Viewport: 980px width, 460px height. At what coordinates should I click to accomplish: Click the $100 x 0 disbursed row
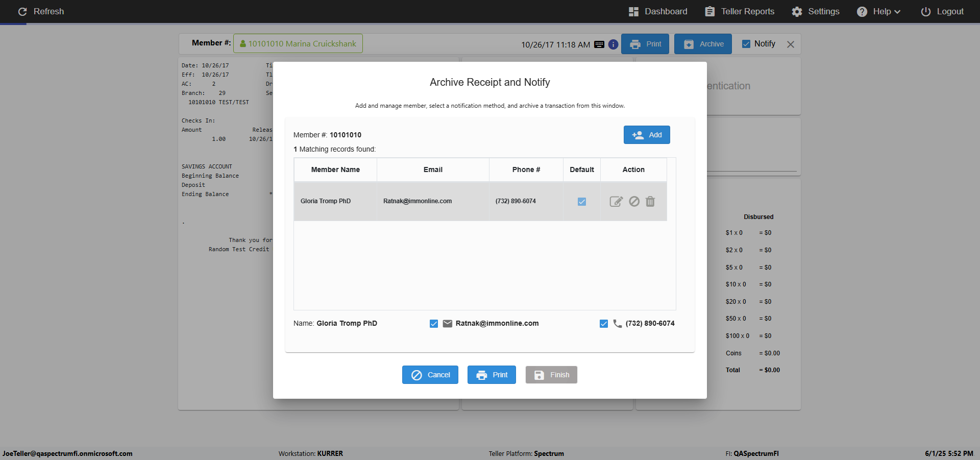tap(749, 336)
